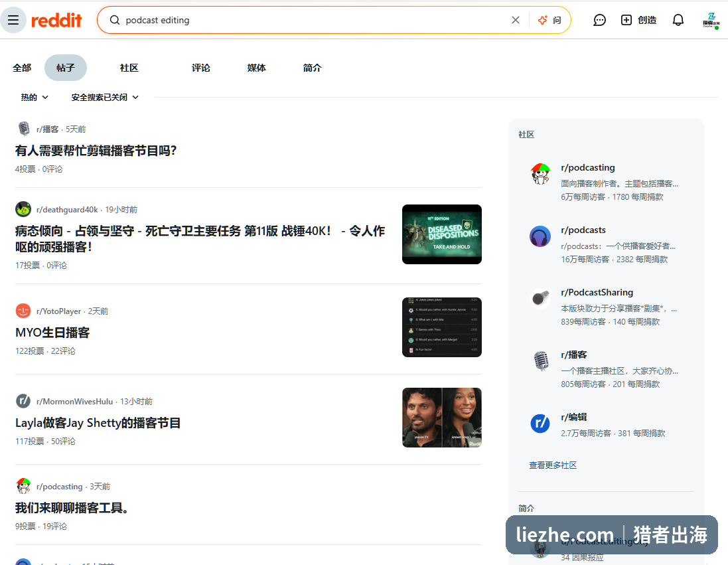Viewport: 728px width, 565px height.
Task: Switch to the 社区 tab
Action: pos(129,68)
